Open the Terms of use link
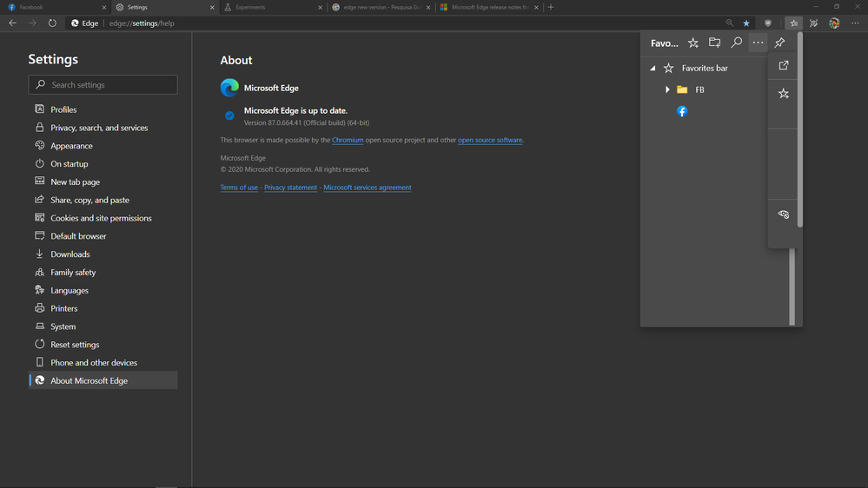The height and width of the screenshot is (488, 868). coord(239,188)
